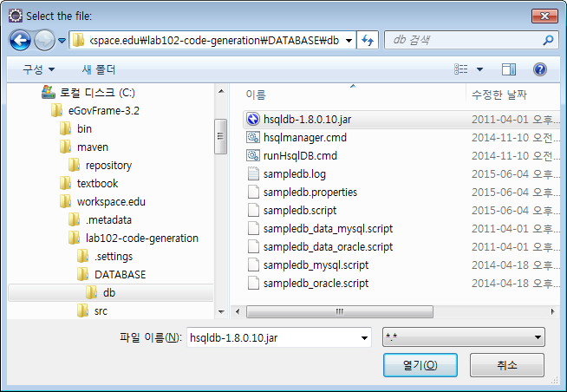Click the Back navigation arrow button
Screen dimensions: 567x392
click(x=21, y=40)
